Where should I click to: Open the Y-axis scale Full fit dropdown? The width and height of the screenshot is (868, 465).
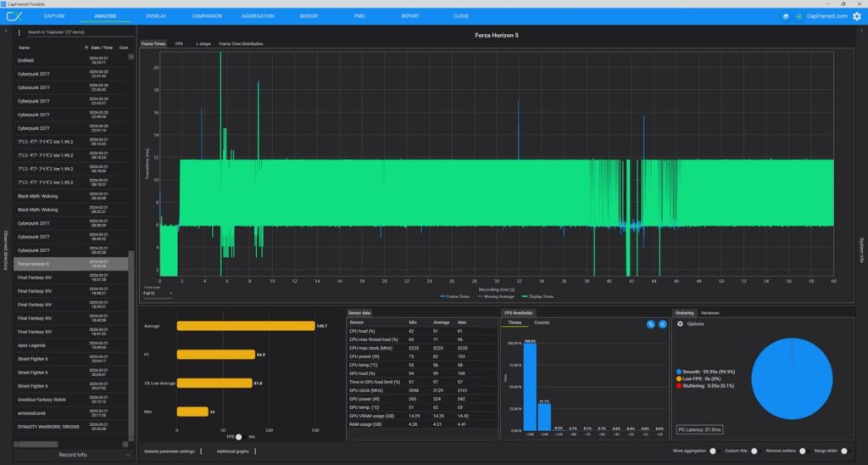(158, 294)
